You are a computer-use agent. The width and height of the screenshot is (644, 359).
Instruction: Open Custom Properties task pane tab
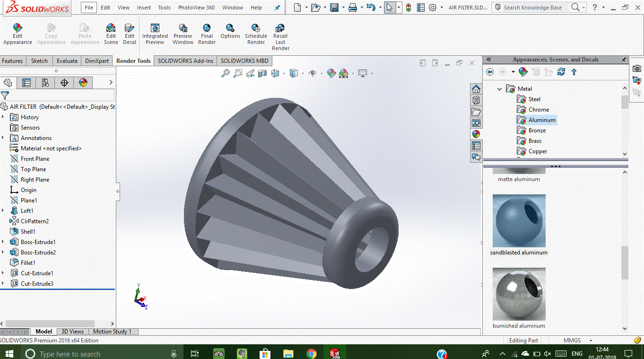coord(476,146)
